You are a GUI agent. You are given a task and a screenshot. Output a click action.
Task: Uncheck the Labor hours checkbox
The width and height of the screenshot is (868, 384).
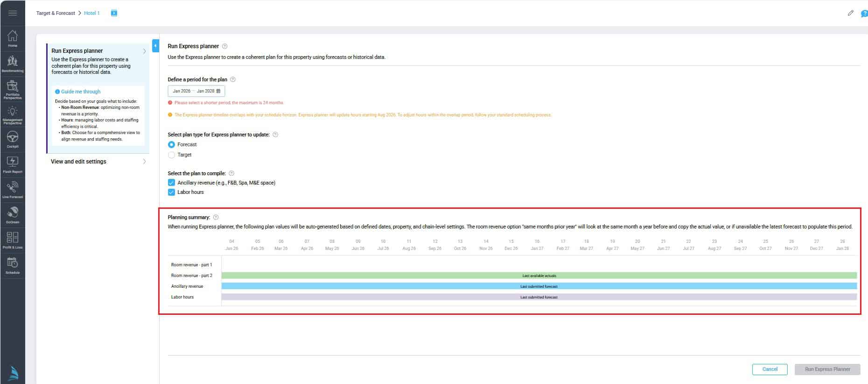click(x=171, y=192)
